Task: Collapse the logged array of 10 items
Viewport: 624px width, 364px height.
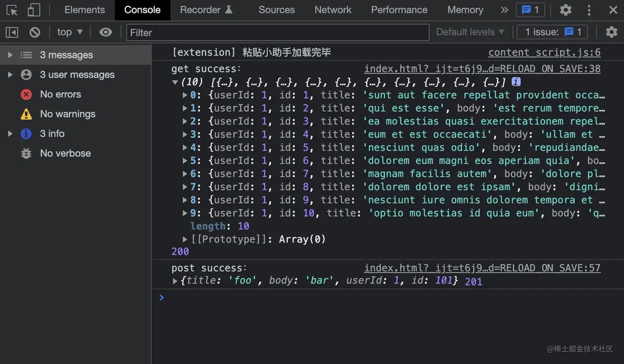Action: [175, 82]
